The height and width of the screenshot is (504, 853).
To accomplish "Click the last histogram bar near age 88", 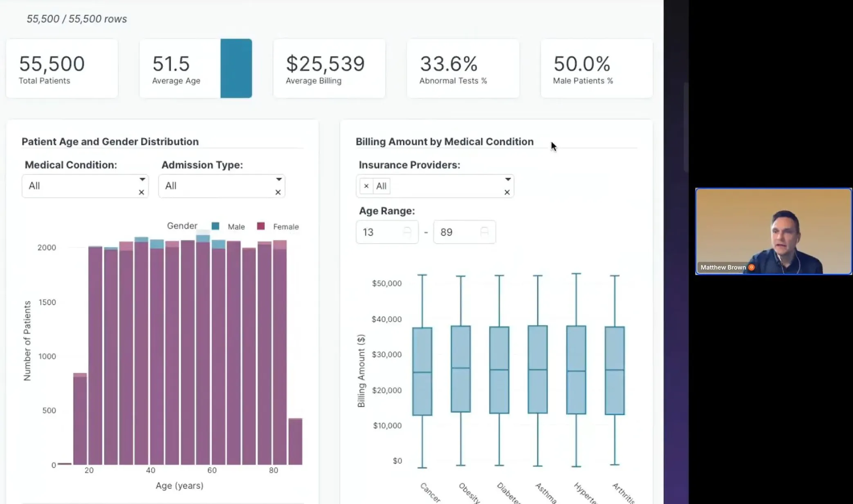I will click(295, 441).
